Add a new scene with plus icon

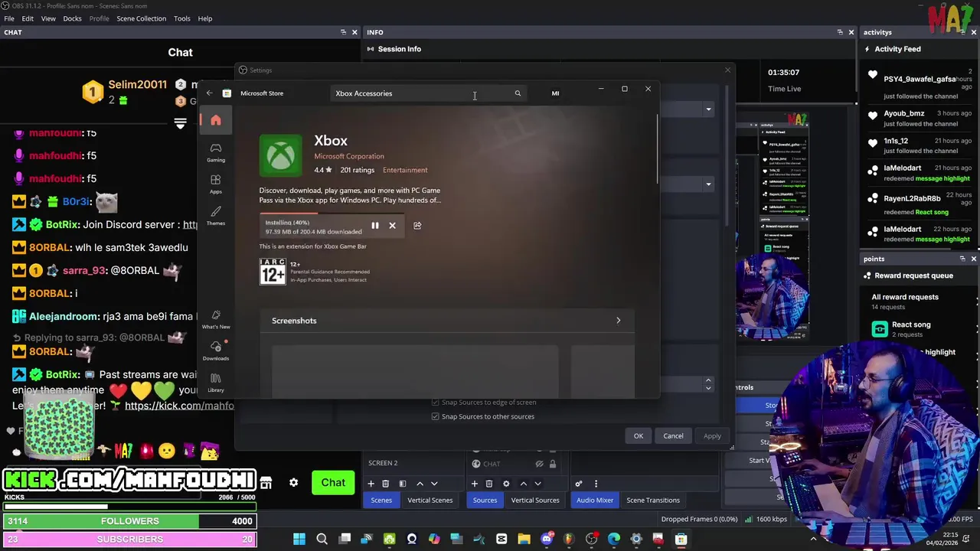coord(371,484)
